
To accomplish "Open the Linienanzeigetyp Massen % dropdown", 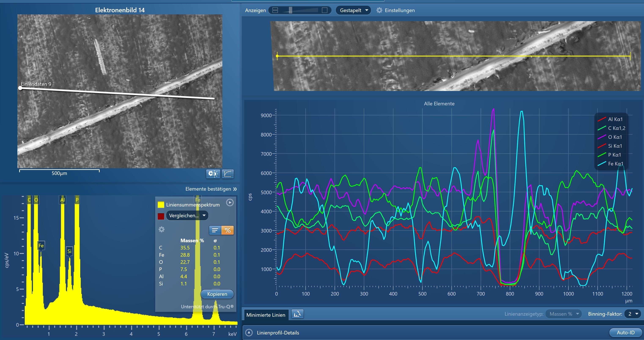I will [563, 314].
